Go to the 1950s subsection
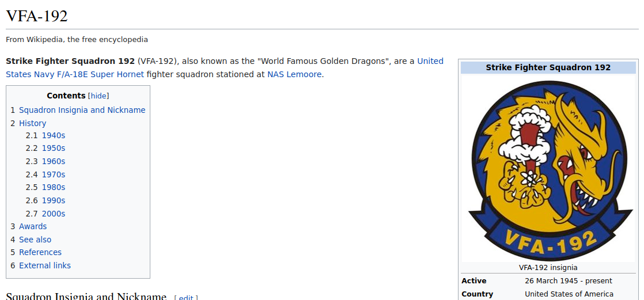The image size is (644, 300). (54, 148)
